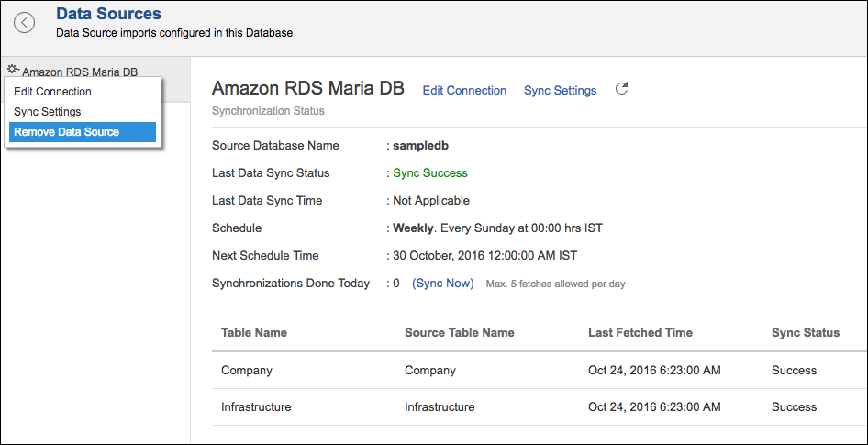Click the Last Fetched Time column header
The image size is (868, 445).
(x=640, y=333)
